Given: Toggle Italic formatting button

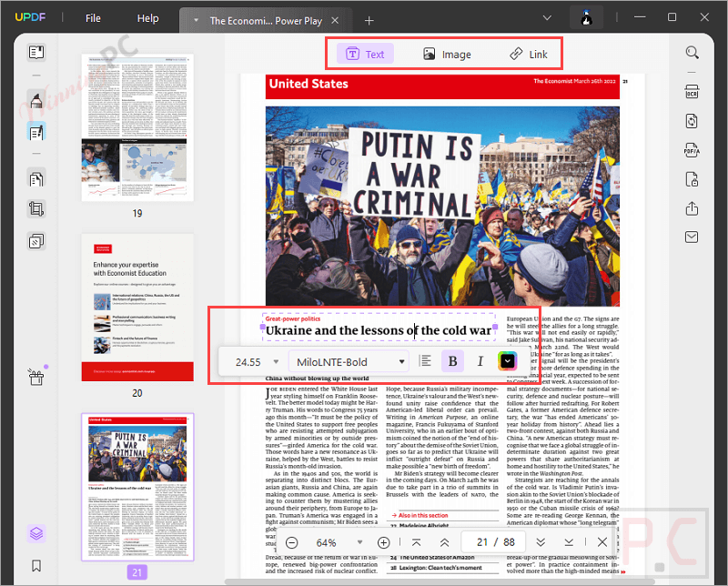Looking at the screenshot, I should tap(480, 361).
